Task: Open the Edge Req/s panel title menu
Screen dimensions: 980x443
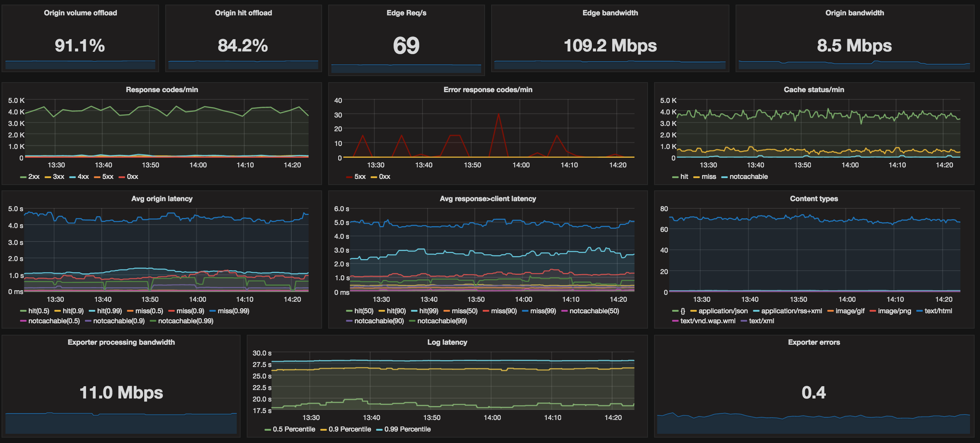Action: 406,13
